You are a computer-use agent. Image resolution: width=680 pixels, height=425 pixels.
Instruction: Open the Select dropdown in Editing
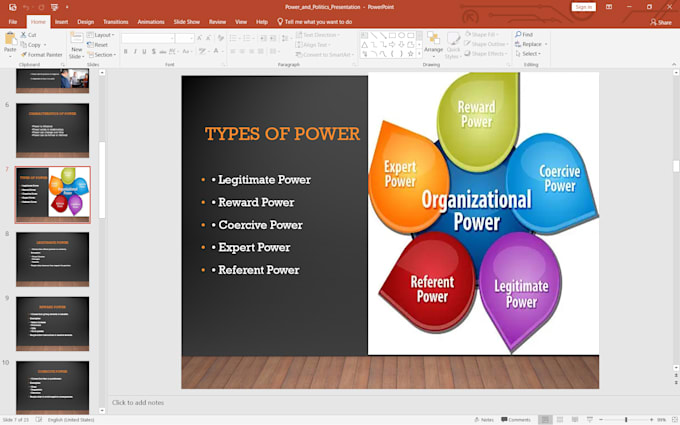528,54
